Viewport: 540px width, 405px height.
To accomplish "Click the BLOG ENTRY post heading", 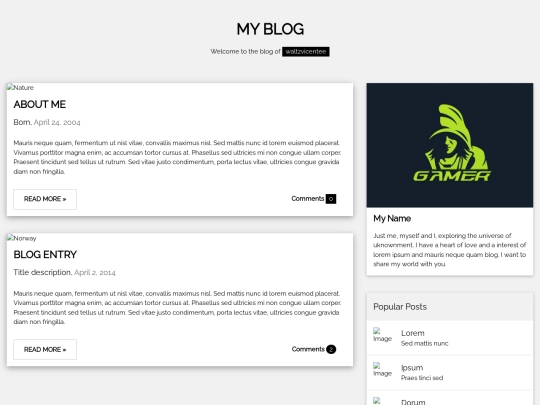I will [45, 255].
